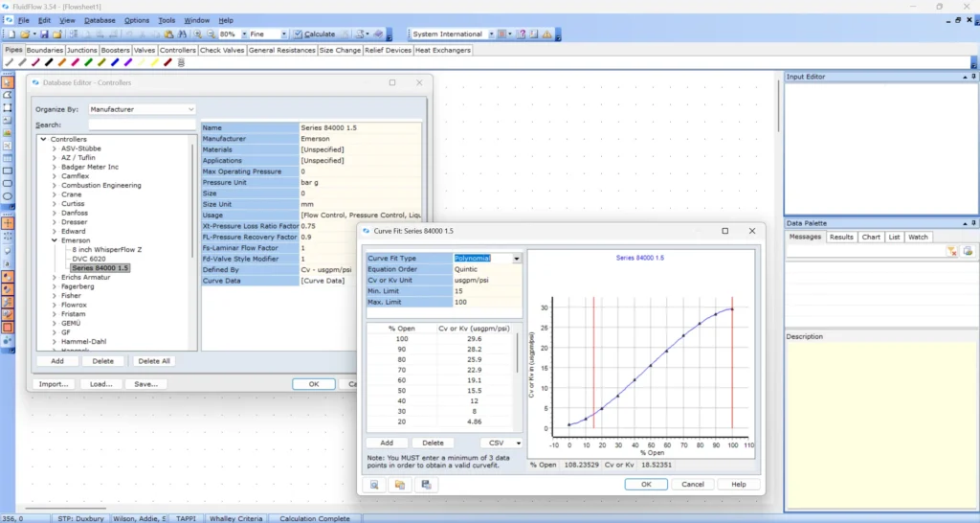980x523 pixels.
Task: Select the rectangle shape tool in left toolbar
Action: tap(8, 171)
